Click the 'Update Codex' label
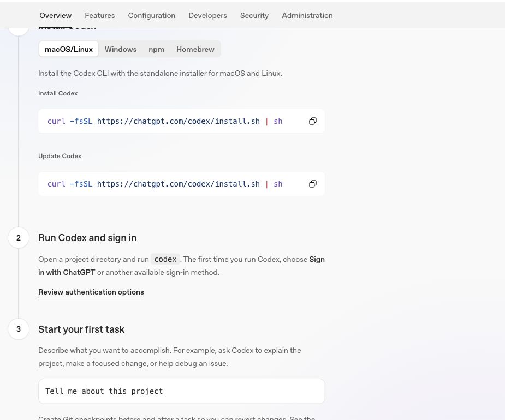The image size is (505, 420). pyautogui.click(x=60, y=156)
